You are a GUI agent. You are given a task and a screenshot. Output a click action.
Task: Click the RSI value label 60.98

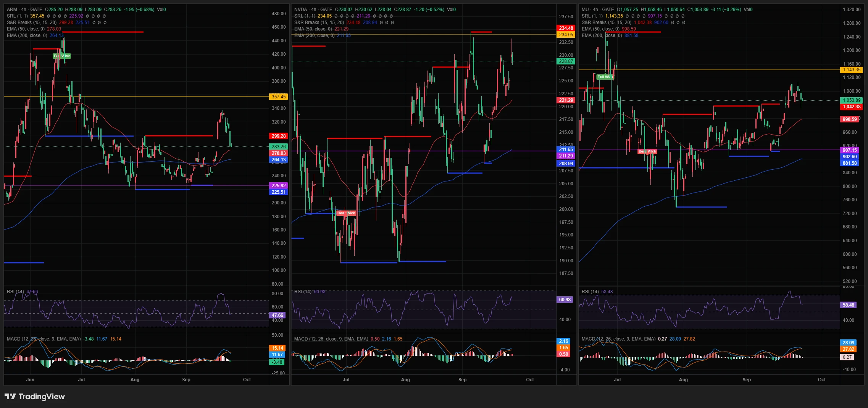tap(565, 300)
